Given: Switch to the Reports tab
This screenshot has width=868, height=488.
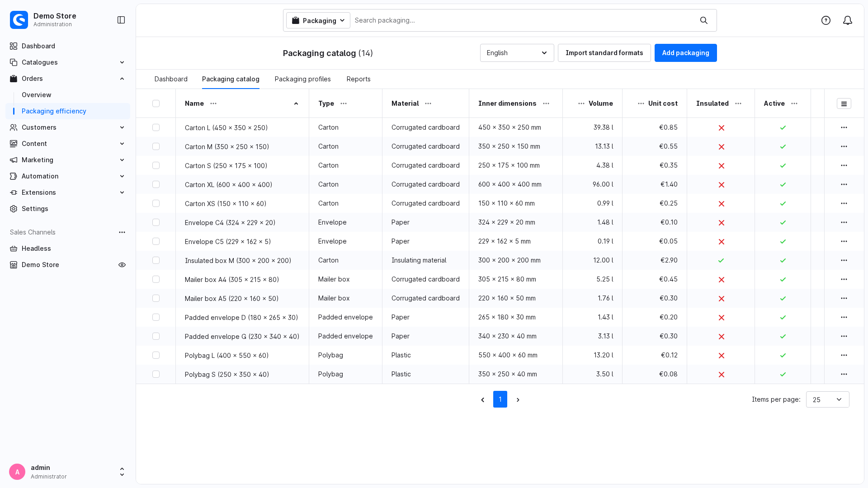Looking at the screenshot, I should 359,79.
